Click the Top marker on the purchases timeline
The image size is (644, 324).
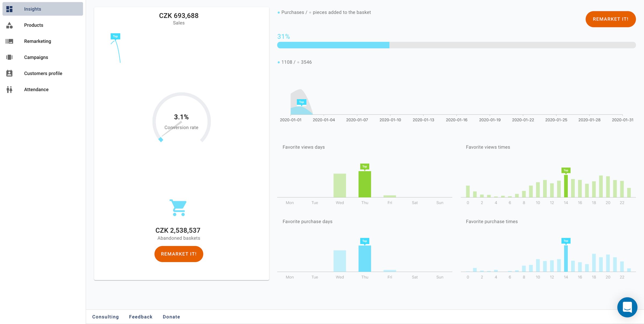[301, 102]
